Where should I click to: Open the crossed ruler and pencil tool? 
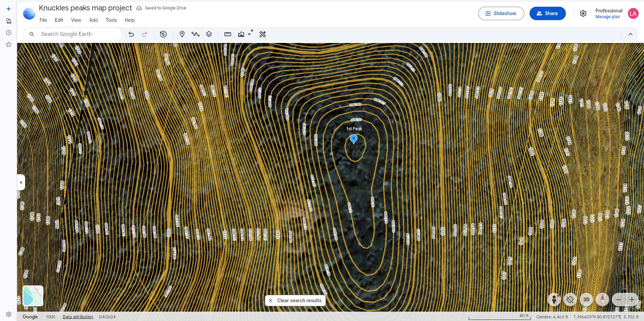pyautogui.click(x=263, y=34)
